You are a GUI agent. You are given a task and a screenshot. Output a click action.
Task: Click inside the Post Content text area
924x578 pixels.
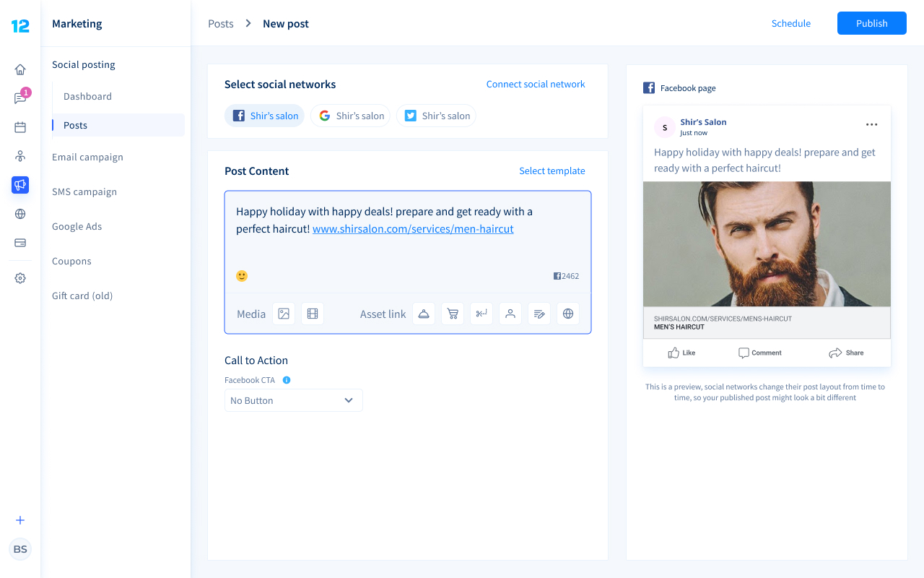coord(408,242)
